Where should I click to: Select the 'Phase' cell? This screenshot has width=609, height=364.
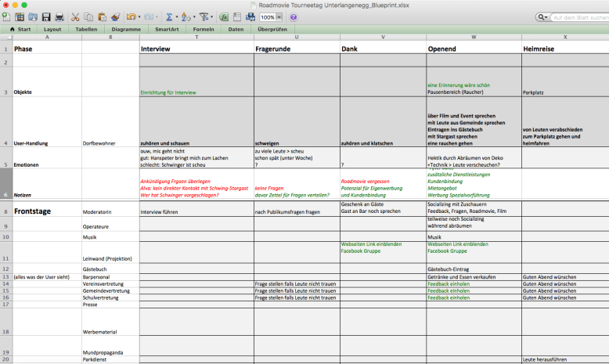[47, 49]
